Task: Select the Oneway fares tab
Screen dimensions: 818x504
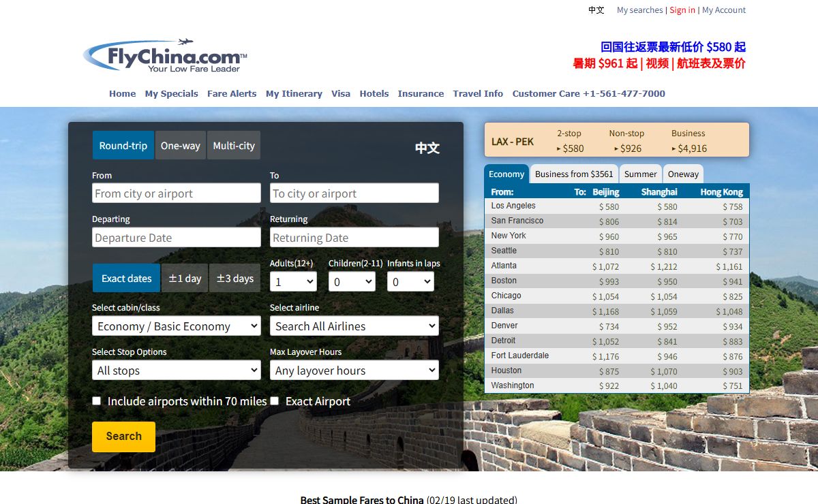Action: tap(683, 174)
